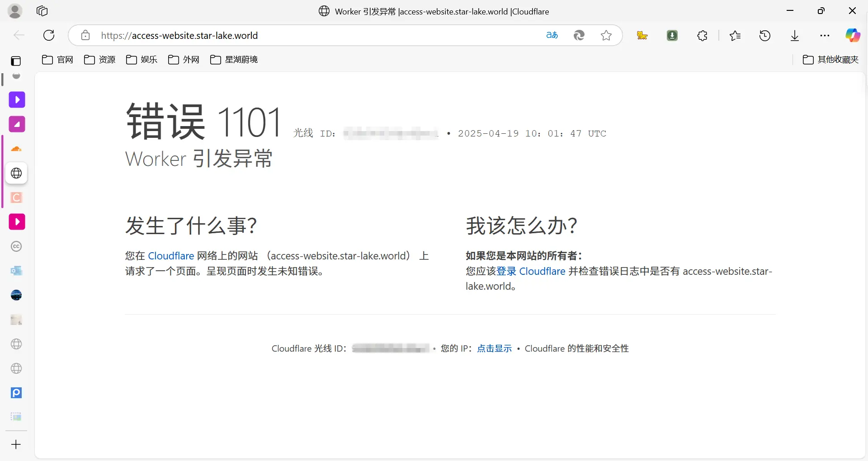Go back using the back arrow
The width and height of the screenshot is (868, 461).
19,35
